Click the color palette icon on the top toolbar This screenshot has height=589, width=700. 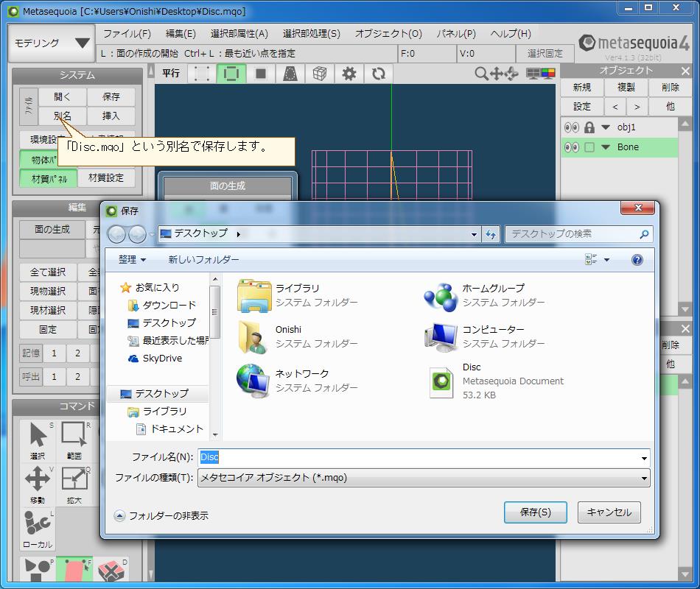[548, 73]
